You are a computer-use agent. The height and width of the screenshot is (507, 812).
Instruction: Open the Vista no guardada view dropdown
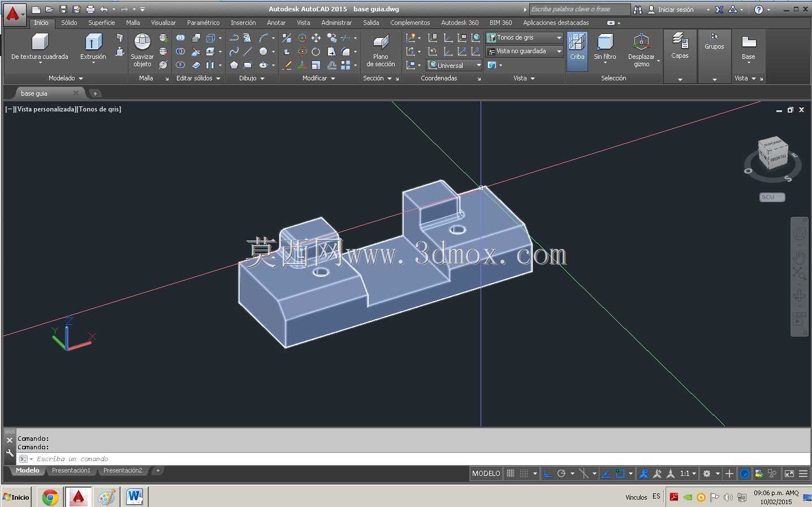[524, 51]
